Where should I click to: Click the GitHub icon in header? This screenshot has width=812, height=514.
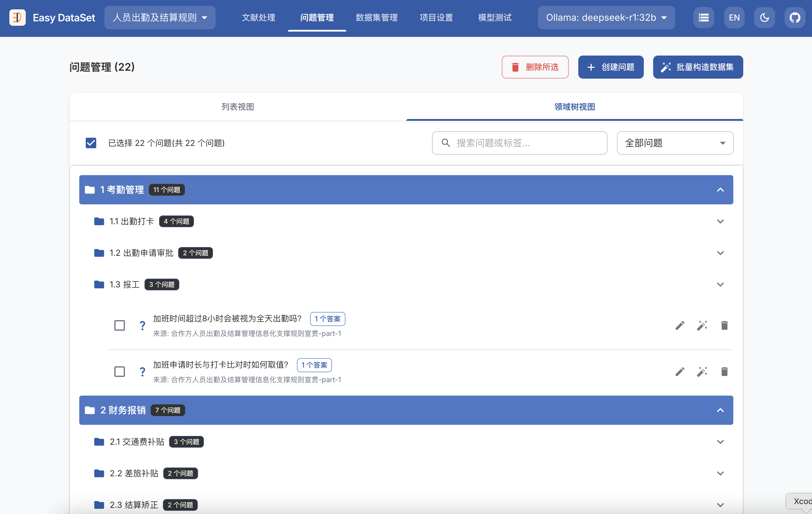tap(794, 18)
